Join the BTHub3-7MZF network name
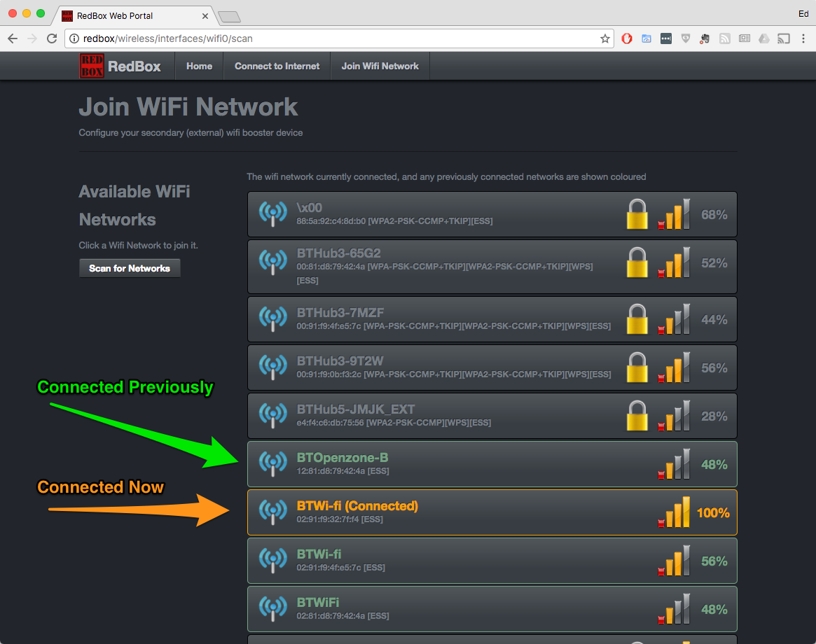The height and width of the screenshot is (644, 816). pyautogui.click(x=340, y=313)
